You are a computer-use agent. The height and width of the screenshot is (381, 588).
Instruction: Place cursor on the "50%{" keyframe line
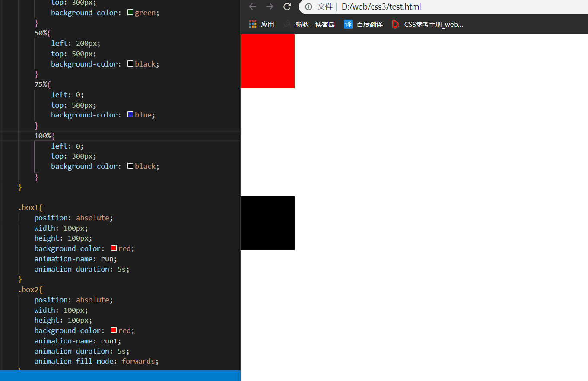pos(43,33)
